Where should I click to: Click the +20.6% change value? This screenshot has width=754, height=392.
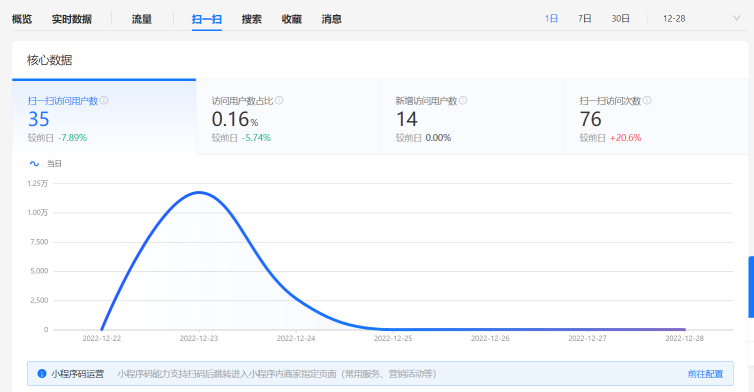click(x=625, y=138)
